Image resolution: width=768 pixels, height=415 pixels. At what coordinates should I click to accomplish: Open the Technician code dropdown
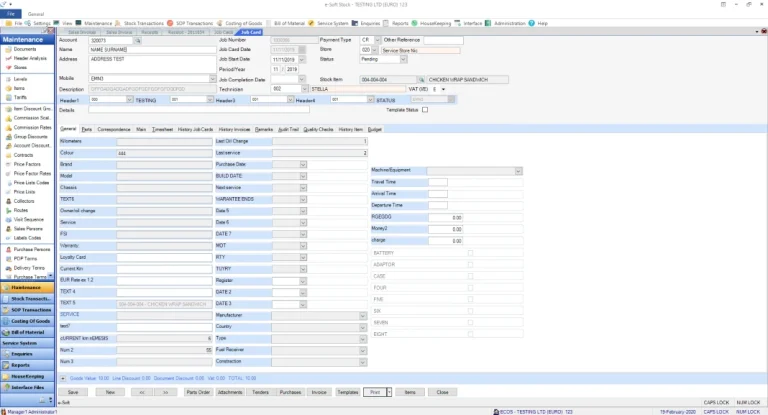click(x=305, y=89)
